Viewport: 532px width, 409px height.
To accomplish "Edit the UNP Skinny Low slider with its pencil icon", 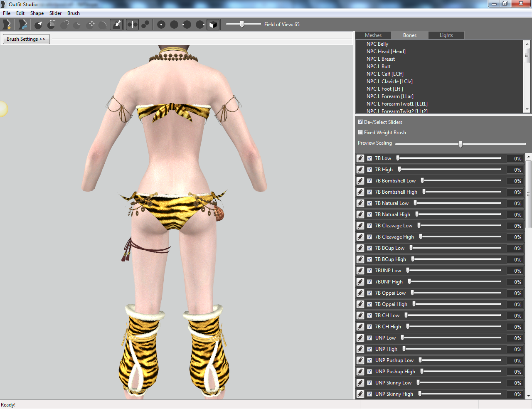I will tap(360, 383).
